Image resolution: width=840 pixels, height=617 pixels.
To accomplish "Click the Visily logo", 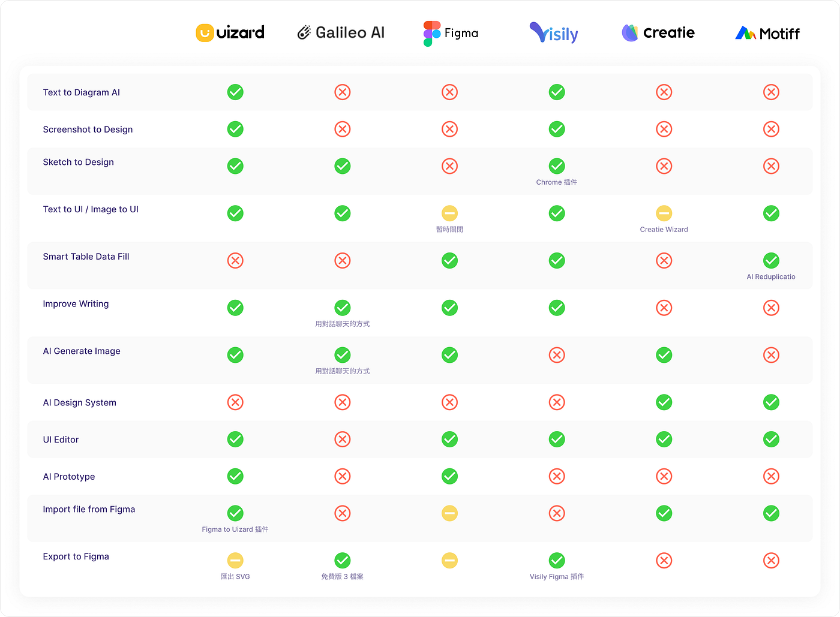I will [554, 33].
